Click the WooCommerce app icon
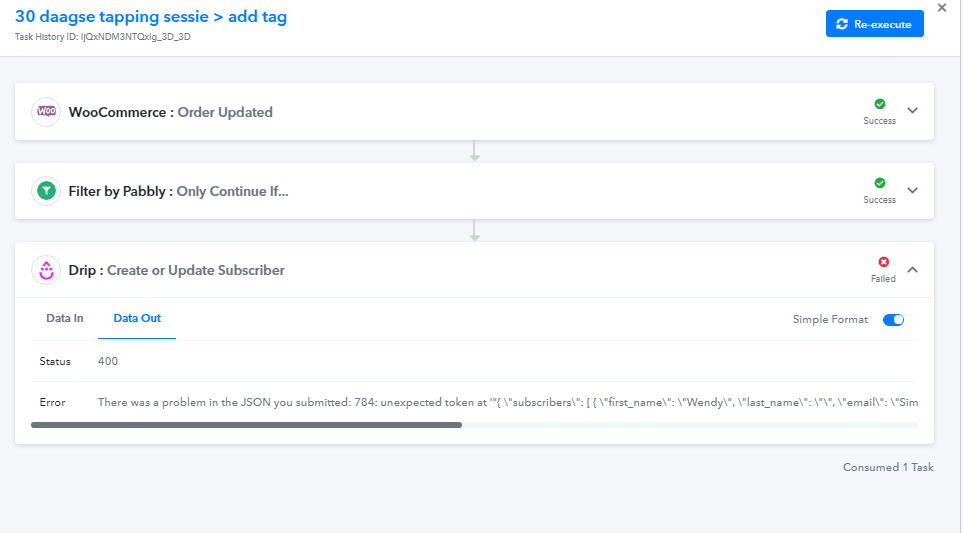This screenshot has height=533, width=963. [46, 112]
